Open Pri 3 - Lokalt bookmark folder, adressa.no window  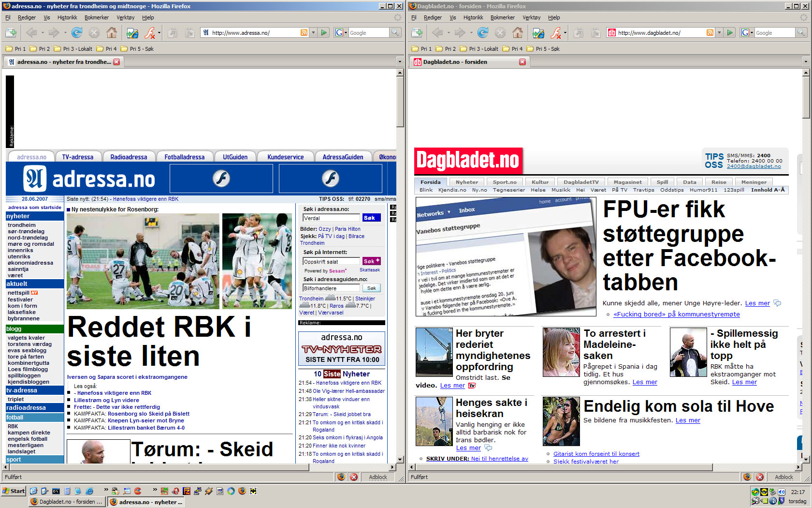point(73,49)
